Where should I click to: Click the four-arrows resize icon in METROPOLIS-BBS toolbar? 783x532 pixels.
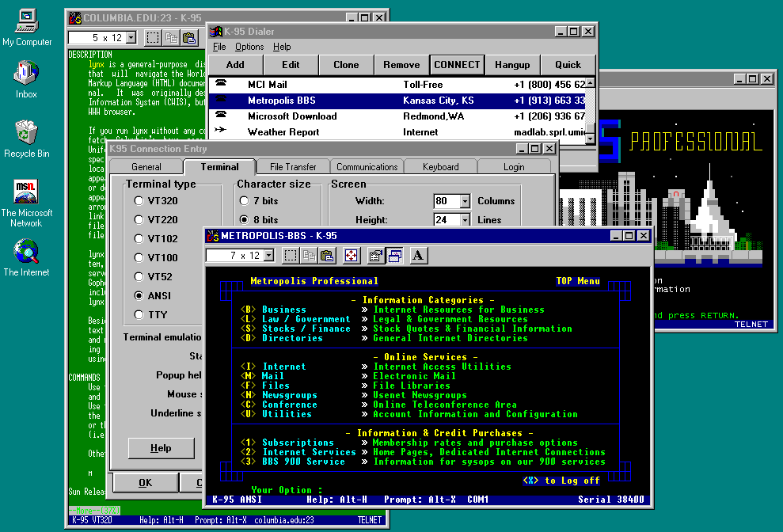[x=351, y=255]
